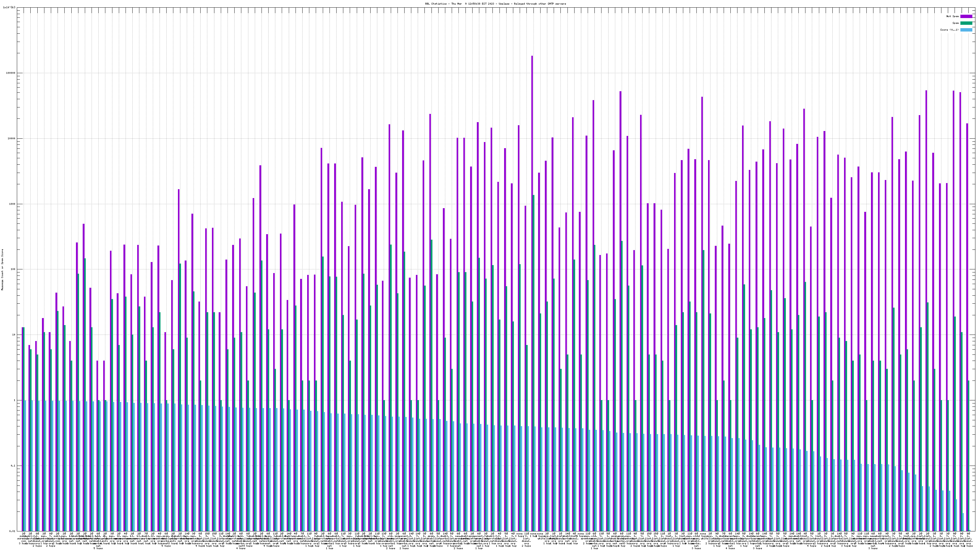Click the 0.1 y-axis tick label
This screenshot has width=980, height=551.
coord(12,466)
